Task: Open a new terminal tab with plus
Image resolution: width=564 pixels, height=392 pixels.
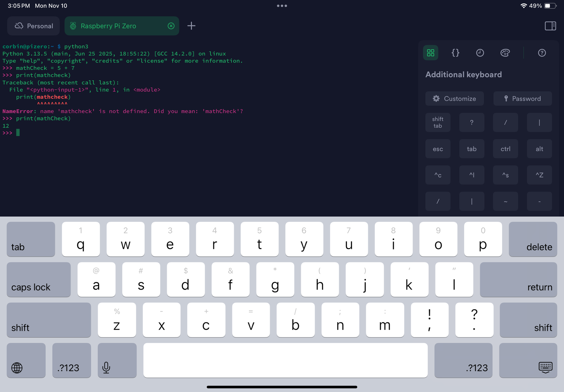Action: coord(191,26)
